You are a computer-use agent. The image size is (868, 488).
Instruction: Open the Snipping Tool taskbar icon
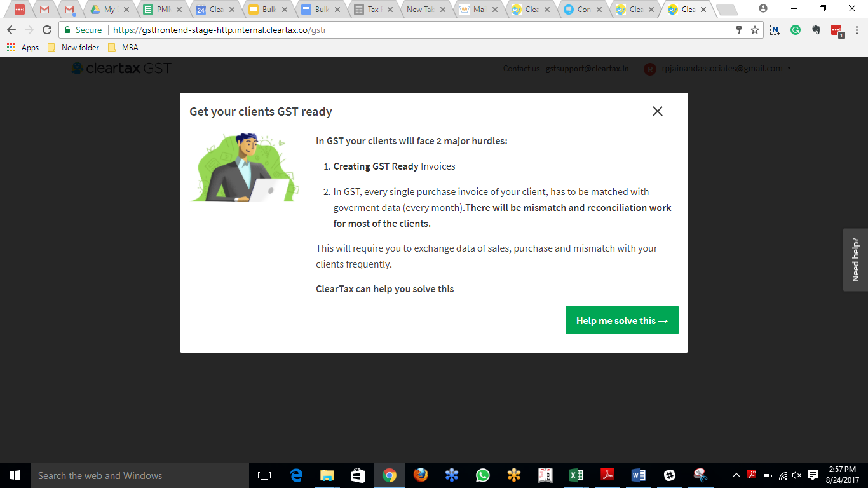pyautogui.click(x=701, y=475)
